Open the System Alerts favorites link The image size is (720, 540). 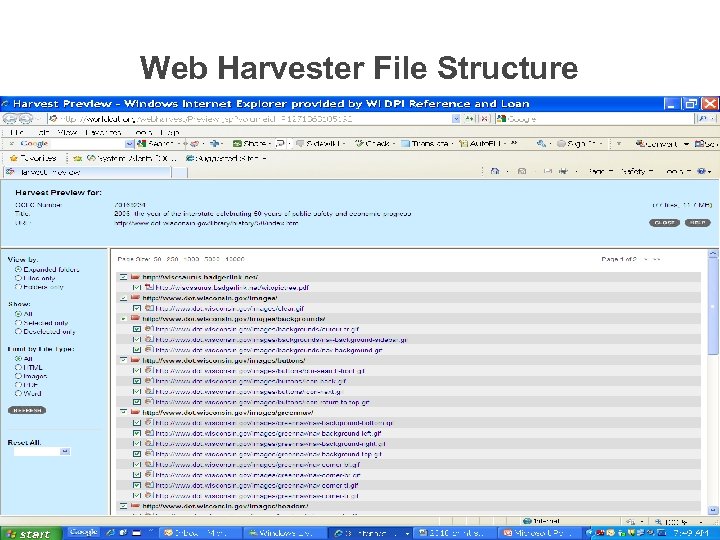[132, 158]
